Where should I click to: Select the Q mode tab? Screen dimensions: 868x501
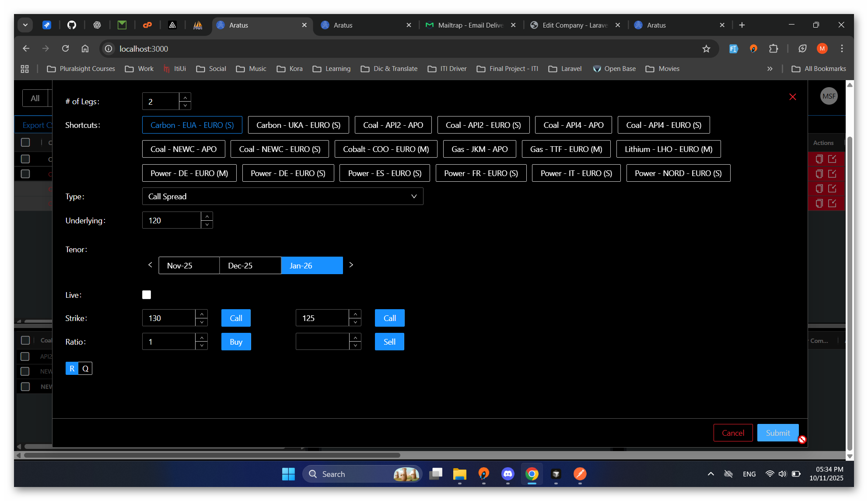tap(85, 368)
